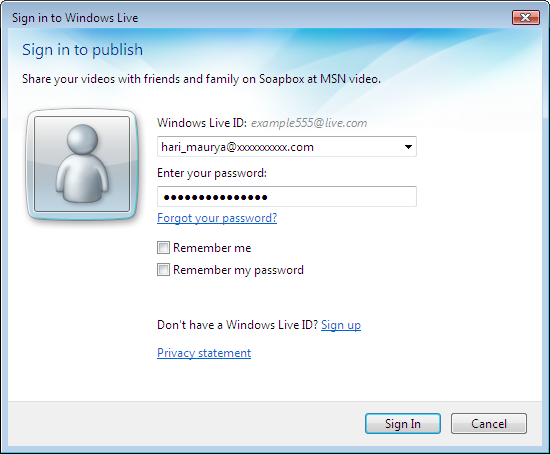
Task: Focus the password input field
Action: [x=287, y=196]
